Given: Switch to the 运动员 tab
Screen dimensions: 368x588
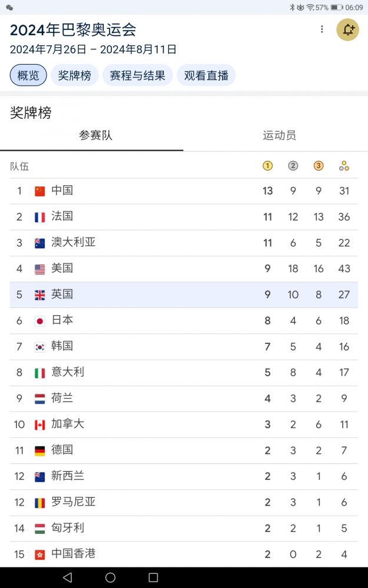Looking at the screenshot, I should [279, 136].
